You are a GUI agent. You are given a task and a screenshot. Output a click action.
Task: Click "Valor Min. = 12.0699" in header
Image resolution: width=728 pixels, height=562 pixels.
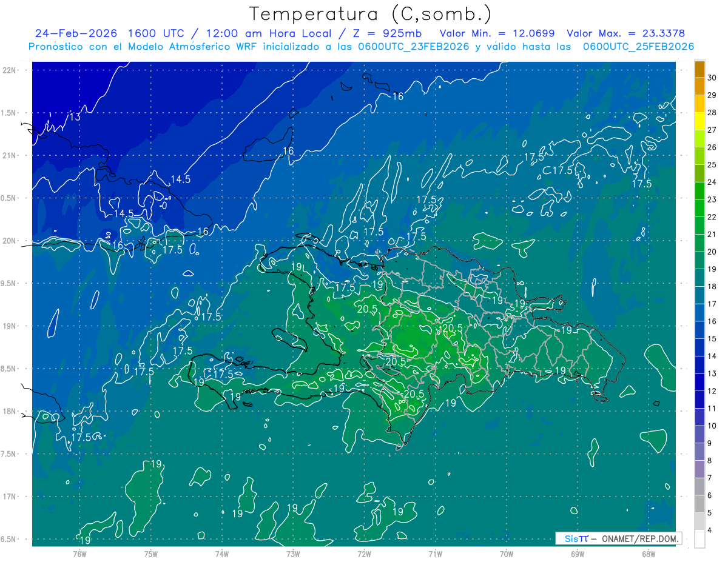coord(499,33)
